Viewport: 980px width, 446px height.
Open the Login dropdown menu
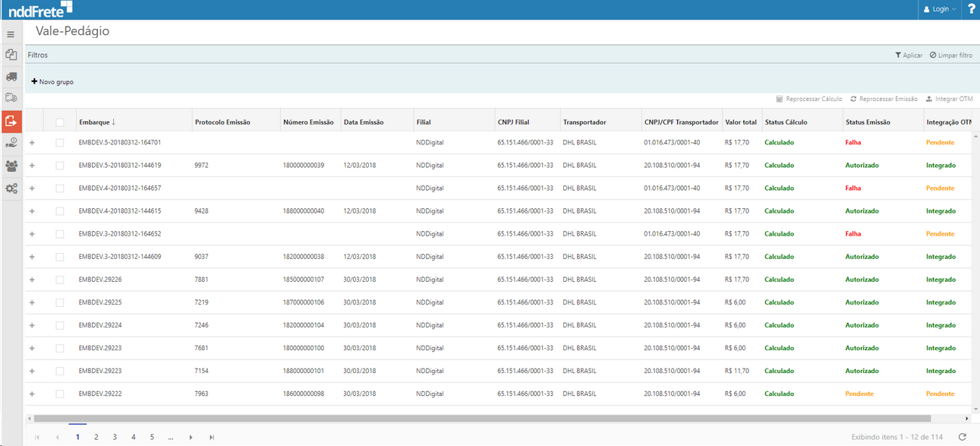(940, 9)
